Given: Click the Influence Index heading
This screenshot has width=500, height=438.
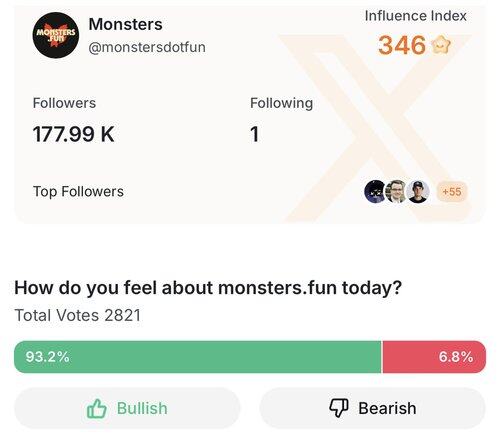Looking at the screenshot, I should (416, 16).
